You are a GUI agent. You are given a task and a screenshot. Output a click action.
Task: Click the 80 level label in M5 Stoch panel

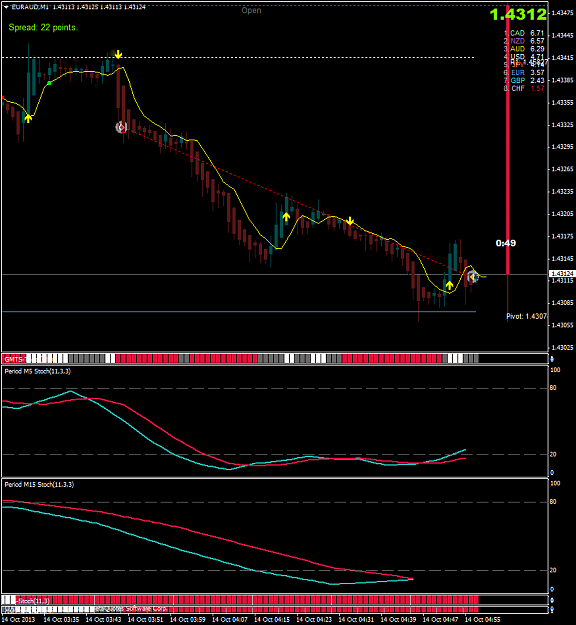(553, 388)
